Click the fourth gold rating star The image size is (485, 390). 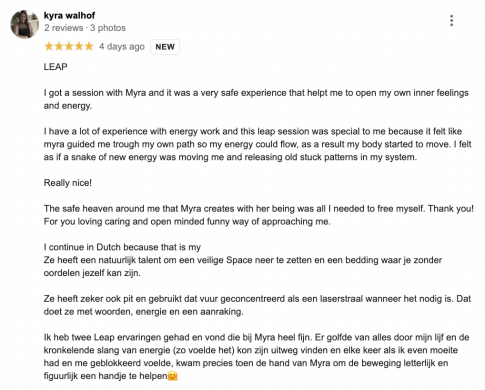tap(79, 46)
